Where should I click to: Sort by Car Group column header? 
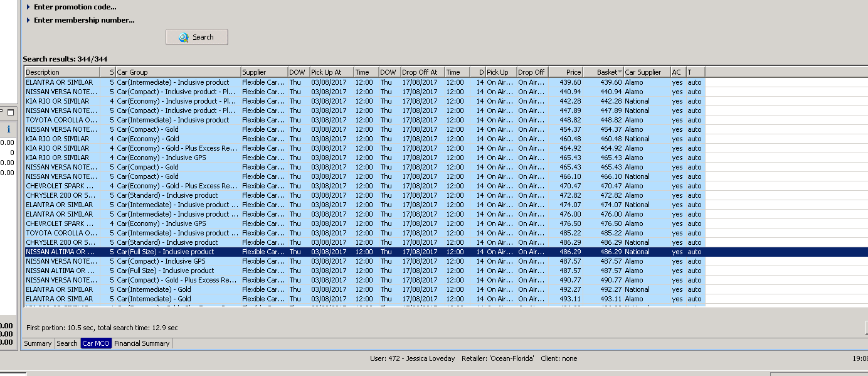[x=178, y=72]
